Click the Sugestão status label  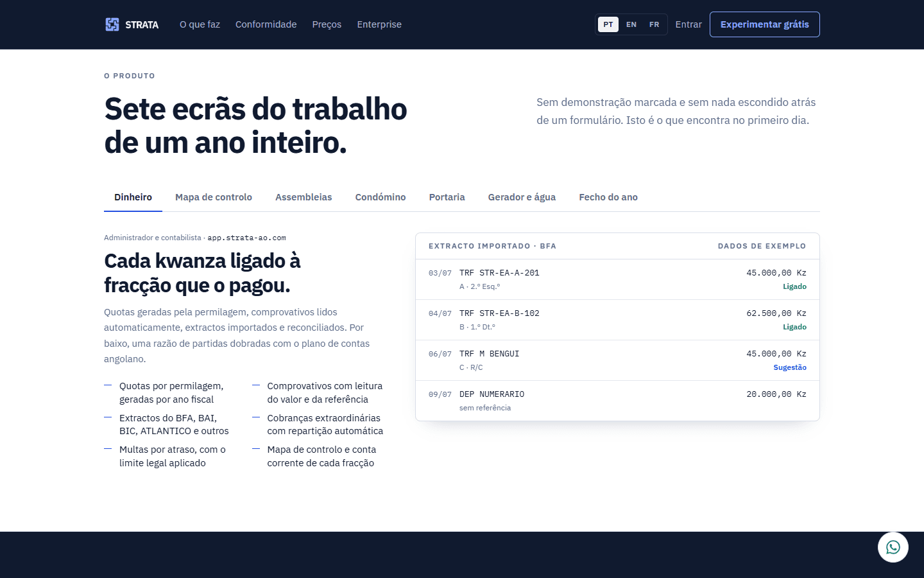(790, 367)
